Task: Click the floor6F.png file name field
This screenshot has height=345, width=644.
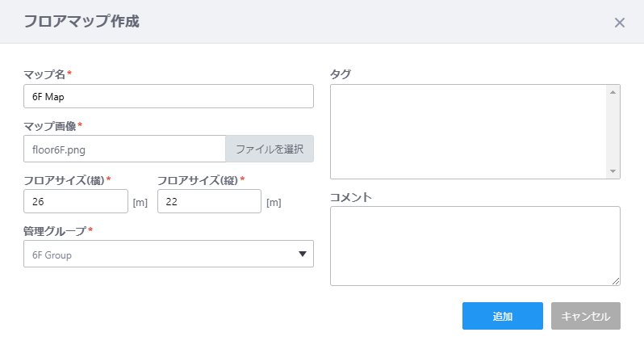Action: pyautogui.click(x=124, y=149)
